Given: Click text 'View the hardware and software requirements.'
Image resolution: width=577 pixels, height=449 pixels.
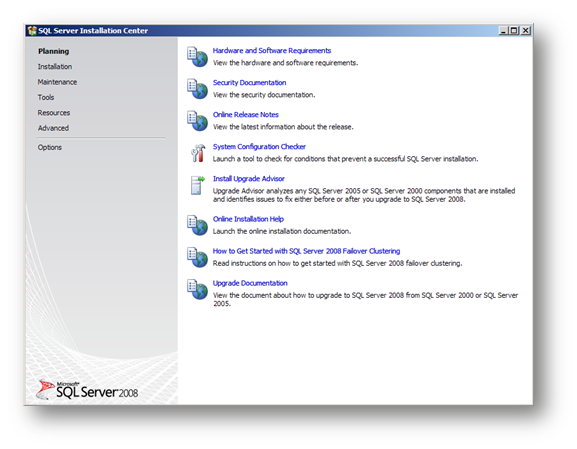Looking at the screenshot, I should tap(286, 63).
